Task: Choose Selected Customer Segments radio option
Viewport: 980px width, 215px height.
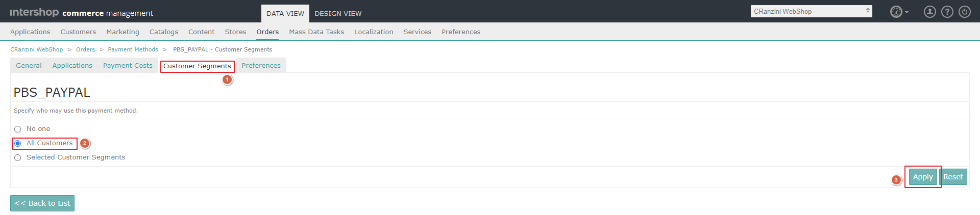Action: (18, 157)
